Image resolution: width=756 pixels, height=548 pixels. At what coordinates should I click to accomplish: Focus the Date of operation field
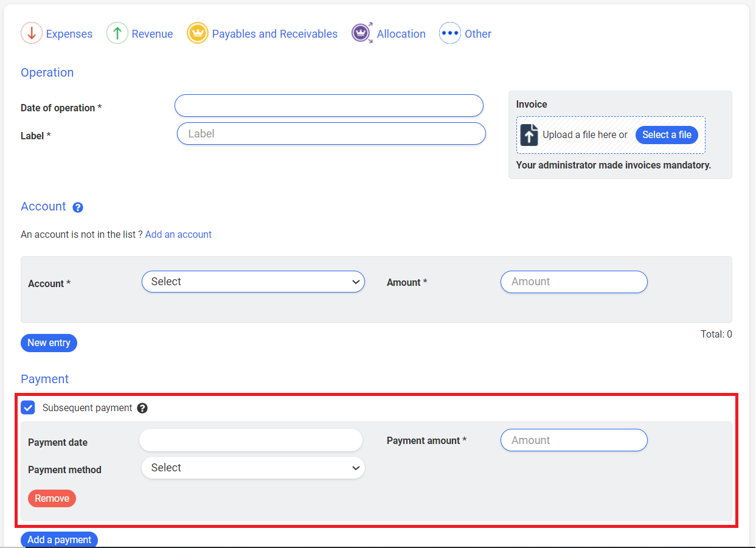[x=328, y=106]
